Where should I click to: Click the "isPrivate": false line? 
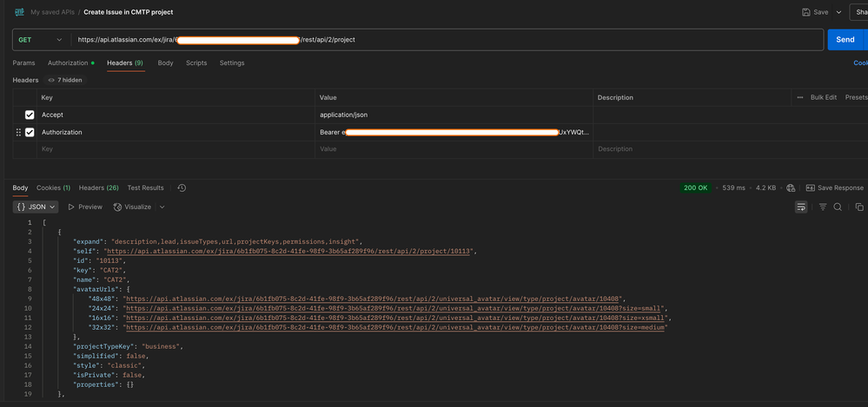click(109, 375)
